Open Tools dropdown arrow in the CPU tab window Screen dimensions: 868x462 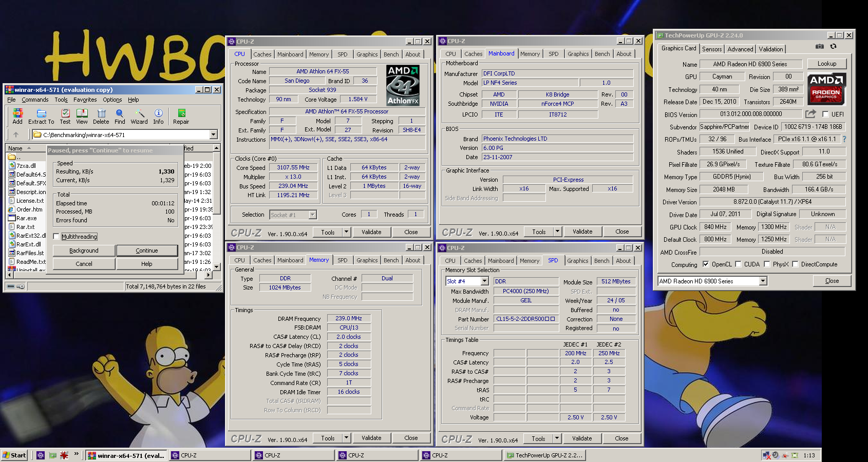pos(347,232)
